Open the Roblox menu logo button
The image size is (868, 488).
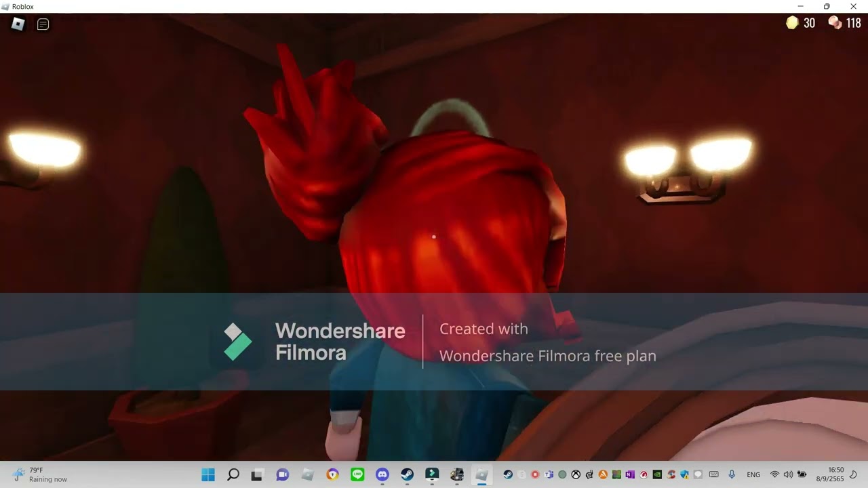(x=18, y=24)
